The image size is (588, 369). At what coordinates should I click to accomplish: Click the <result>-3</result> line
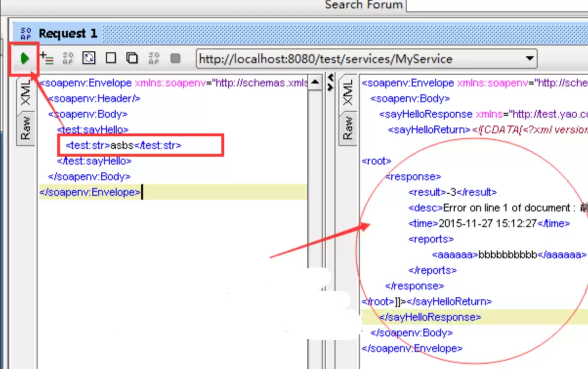[x=453, y=192]
